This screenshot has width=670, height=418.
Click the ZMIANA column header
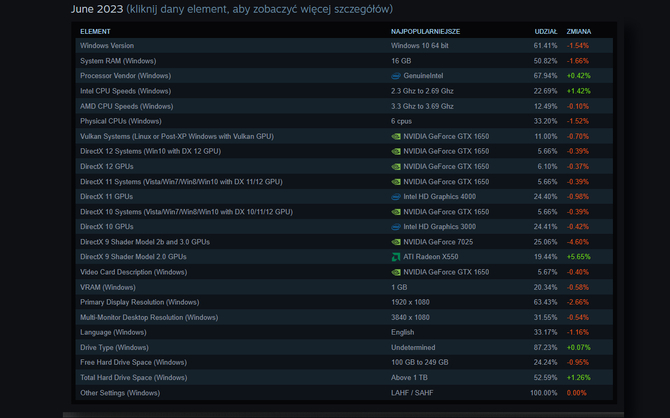[x=579, y=32]
